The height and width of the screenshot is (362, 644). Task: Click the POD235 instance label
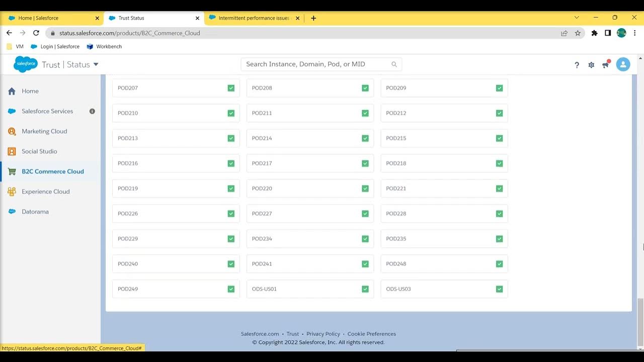(x=396, y=239)
